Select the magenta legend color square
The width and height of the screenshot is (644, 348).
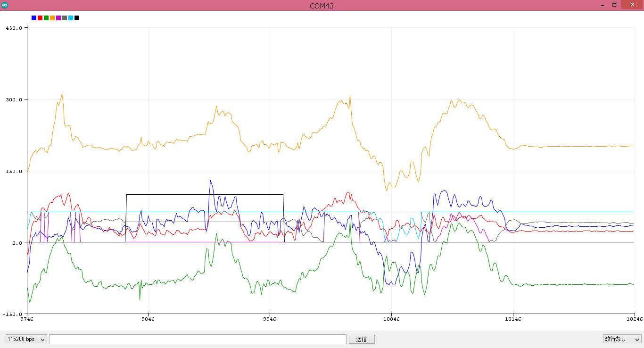pos(58,18)
